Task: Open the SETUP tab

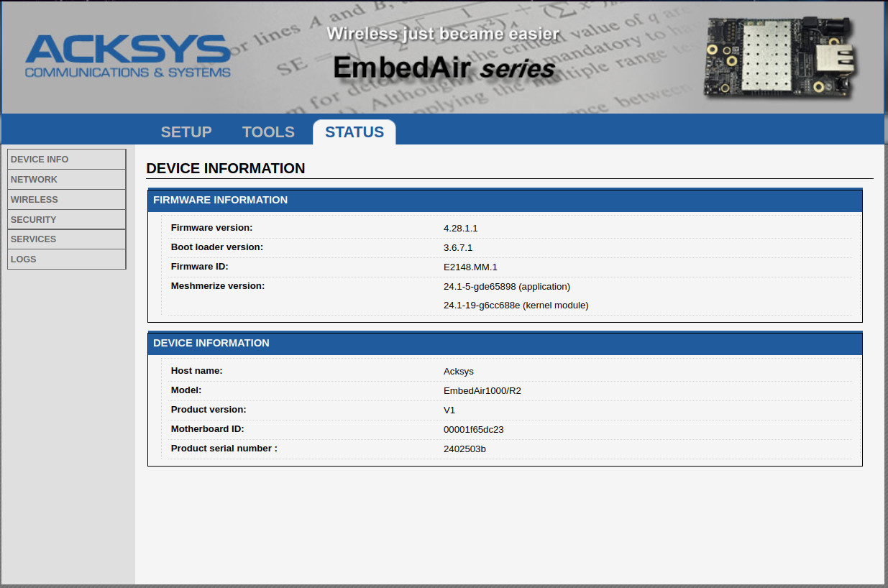Action: tap(186, 132)
